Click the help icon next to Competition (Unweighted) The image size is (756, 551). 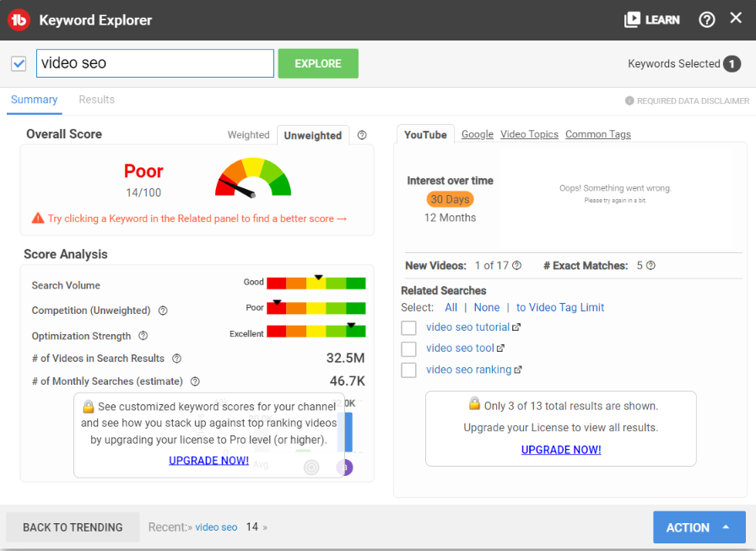(164, 311)
